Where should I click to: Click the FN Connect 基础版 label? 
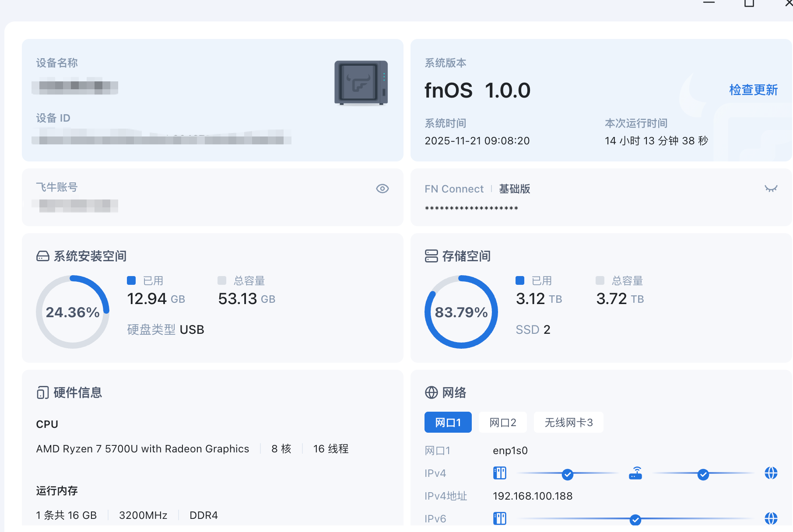pyautogui.click(x=514, y=189)
